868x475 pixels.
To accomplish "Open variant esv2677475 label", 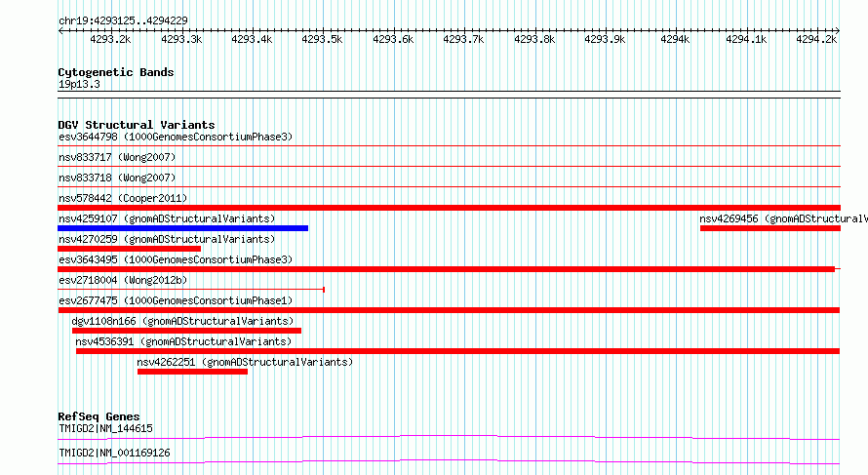I will pos(176,300).
